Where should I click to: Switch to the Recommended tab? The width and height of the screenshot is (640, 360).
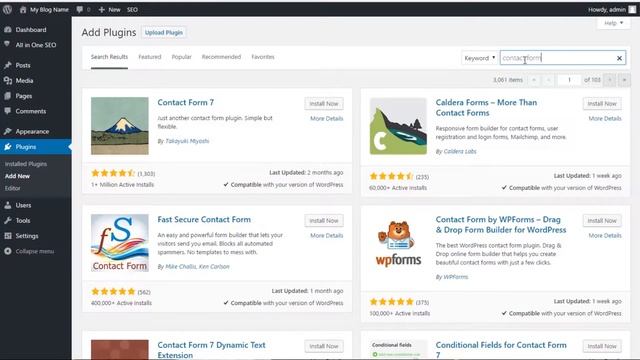221,57
